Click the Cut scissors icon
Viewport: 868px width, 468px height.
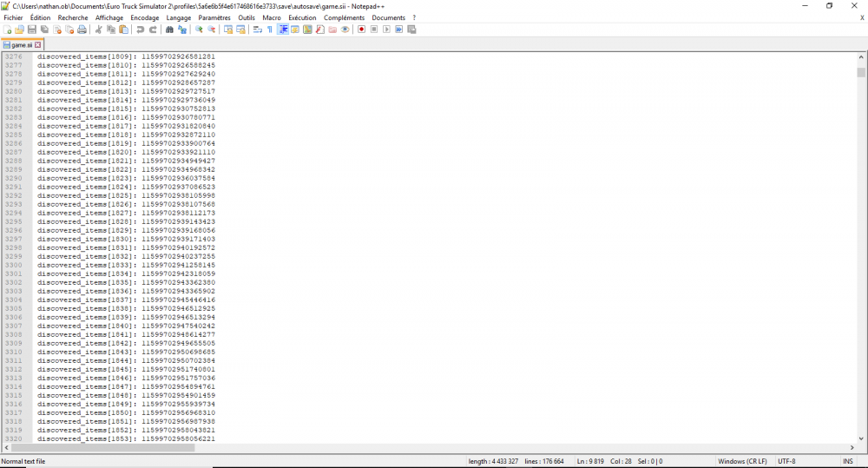(99, 30)
